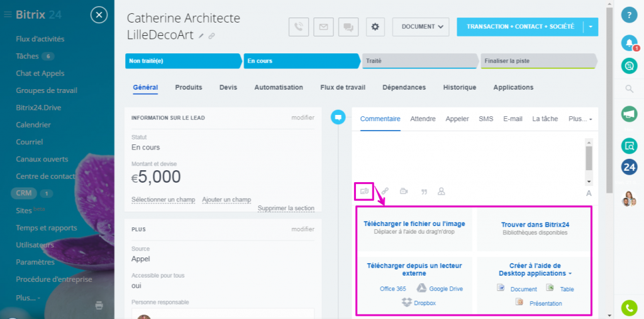Open the Automatisation tab

point(279,87)
